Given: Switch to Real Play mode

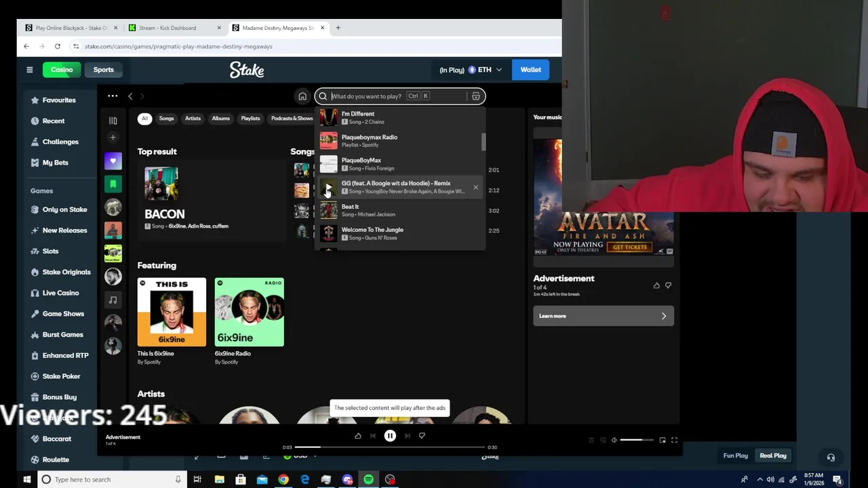Looking at the screenshot, I should coord(773,456).
